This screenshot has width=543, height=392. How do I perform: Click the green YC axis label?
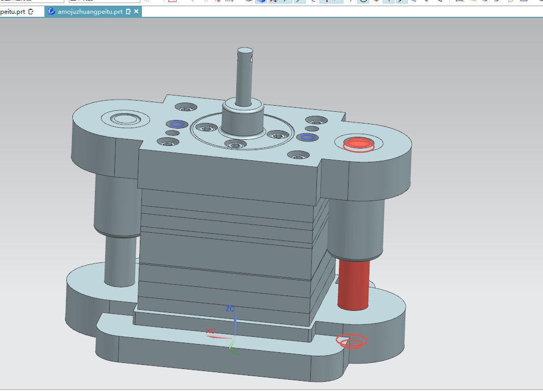[234, 352]
